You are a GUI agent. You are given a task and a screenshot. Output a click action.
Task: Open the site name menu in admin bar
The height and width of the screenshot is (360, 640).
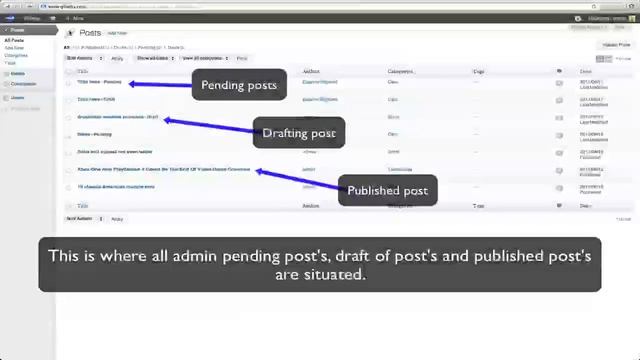(31, 18)
